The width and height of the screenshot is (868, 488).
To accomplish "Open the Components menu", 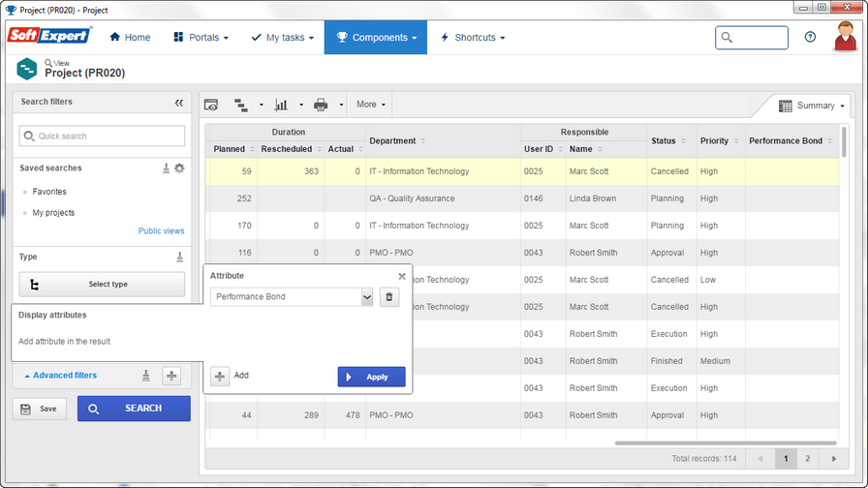I will point(376,38).
